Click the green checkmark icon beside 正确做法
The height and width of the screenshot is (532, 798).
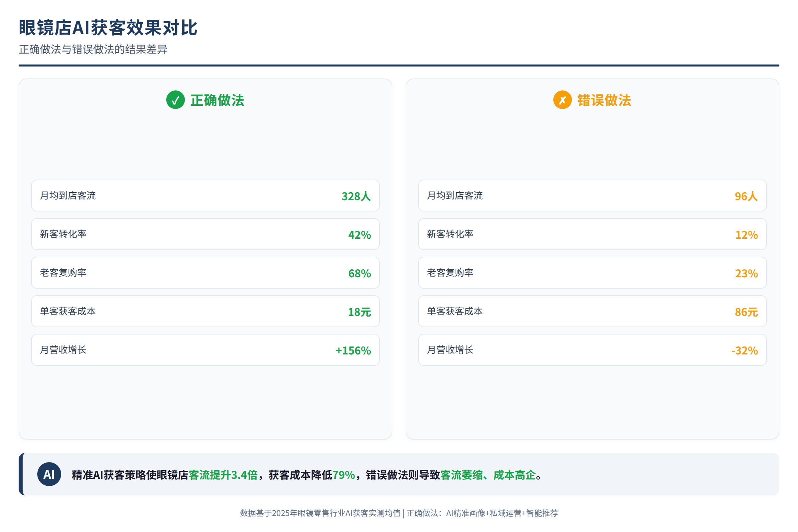tap(176, 100)
